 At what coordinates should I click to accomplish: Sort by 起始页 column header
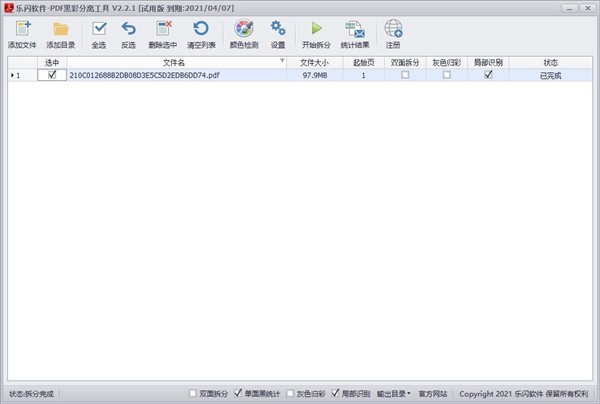(x=364, y=62)
